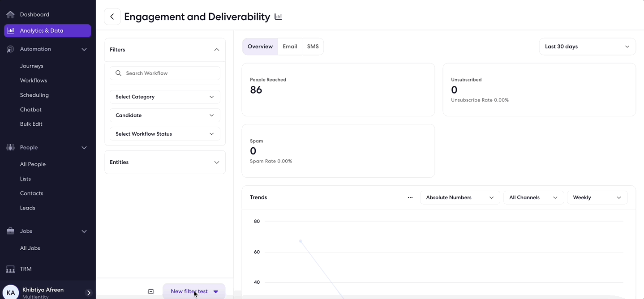Viewport: 644px width, 299px height.
Task: Switch to the SMS tab
Action: [313, 47]
